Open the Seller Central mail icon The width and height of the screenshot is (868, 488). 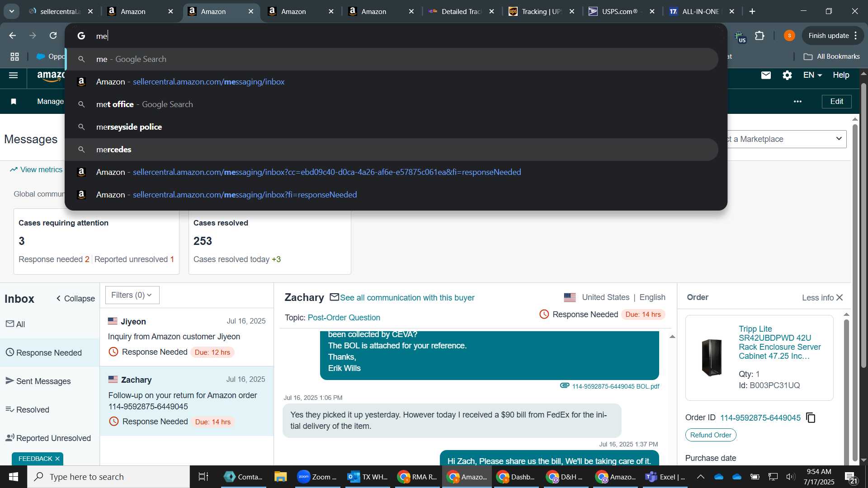(x=766, y=75)
